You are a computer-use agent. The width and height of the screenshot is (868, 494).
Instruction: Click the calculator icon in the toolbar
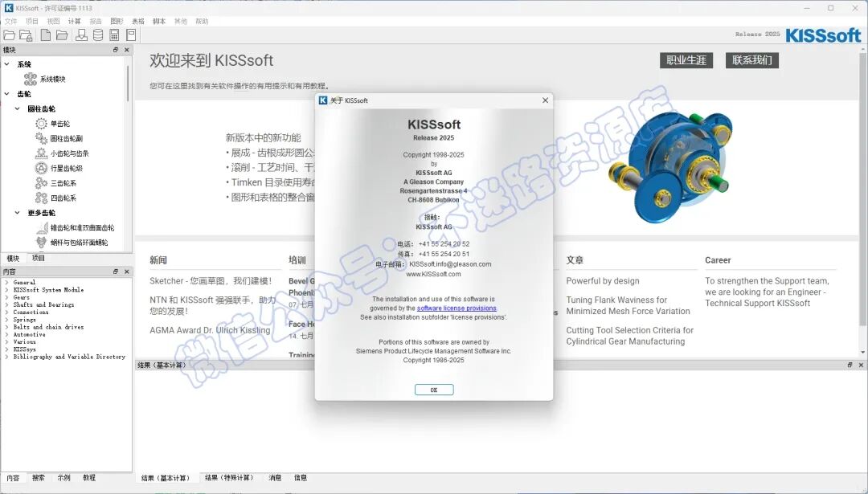pyautogui.click(x=115, y=35)
